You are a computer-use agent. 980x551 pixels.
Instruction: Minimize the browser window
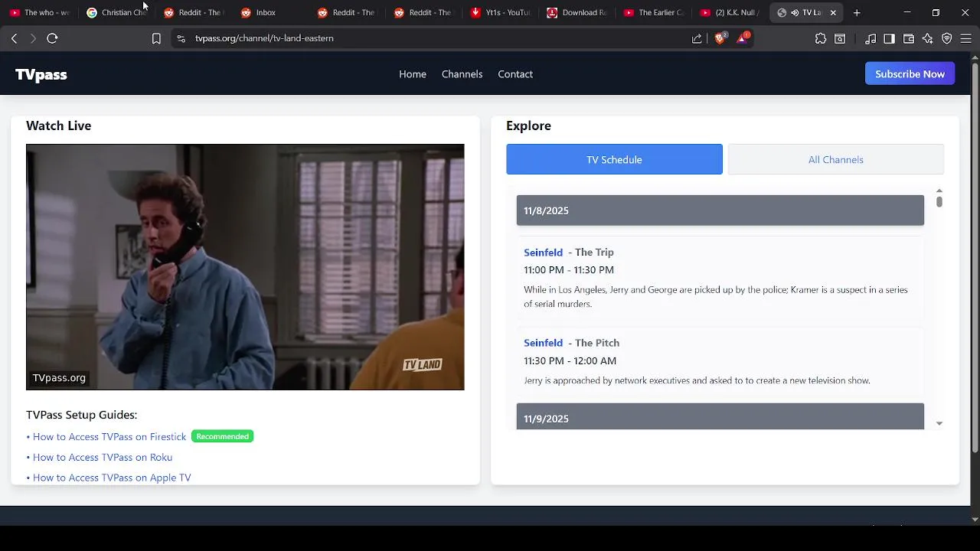click(906, 12)
